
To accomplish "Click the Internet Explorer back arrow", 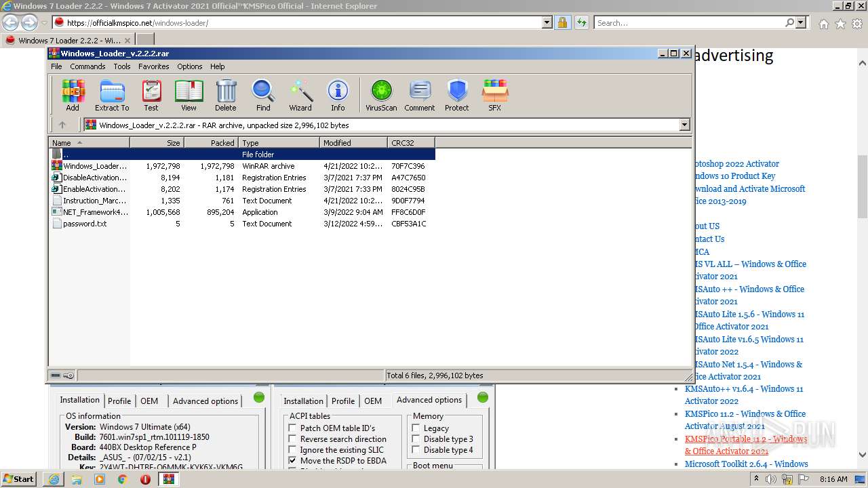I will coord(11,22).
